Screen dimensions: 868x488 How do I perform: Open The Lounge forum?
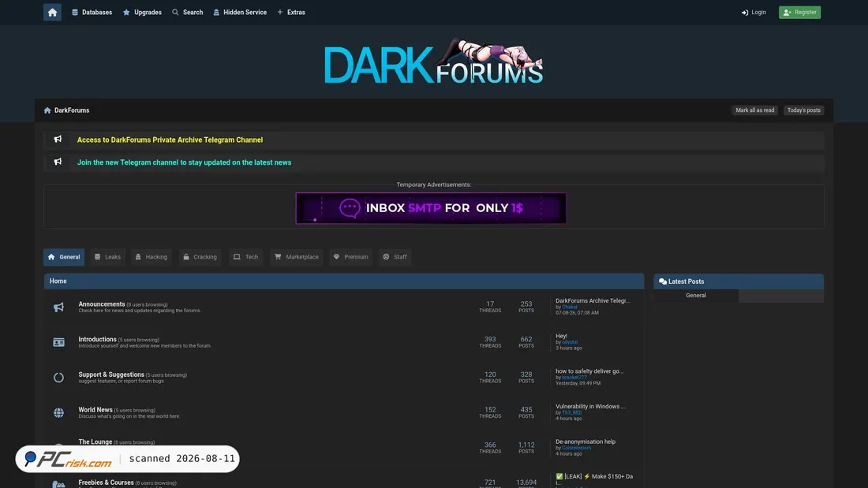95,442
